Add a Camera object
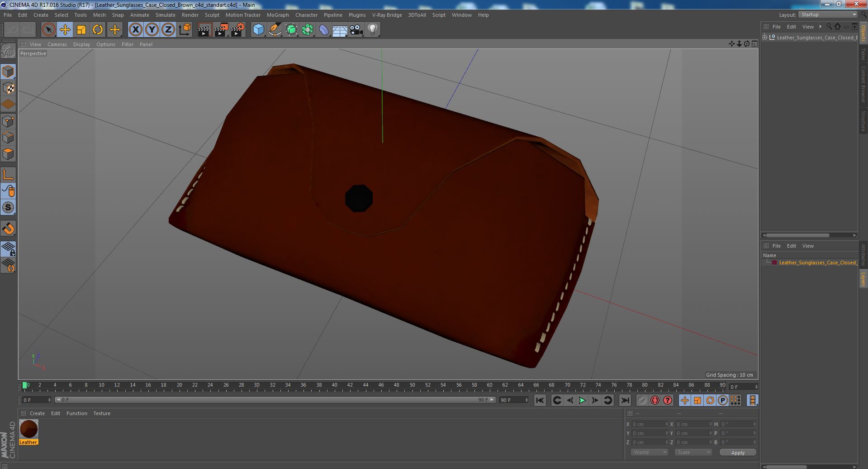This screenshot has height=469, width=868. coord(356,30)
